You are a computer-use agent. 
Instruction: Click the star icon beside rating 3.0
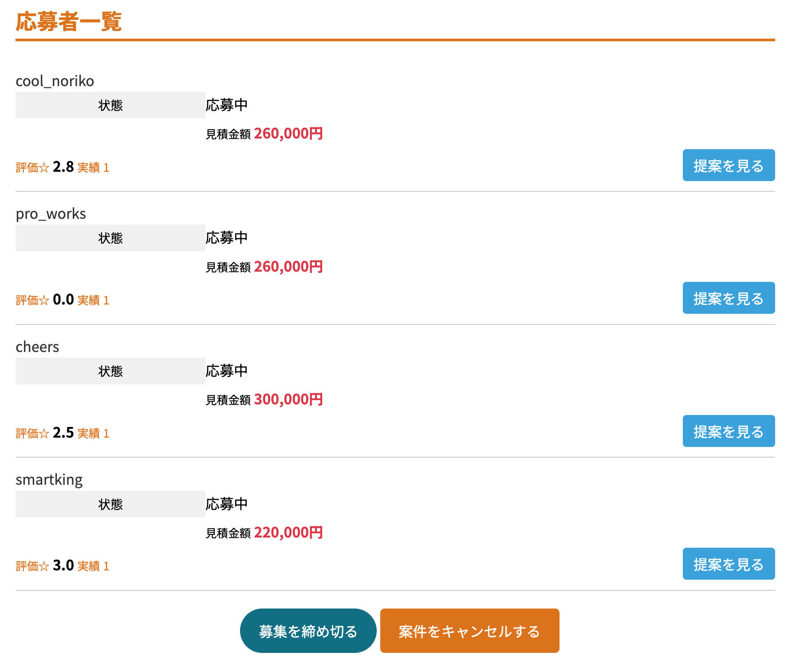coord(44,566)
